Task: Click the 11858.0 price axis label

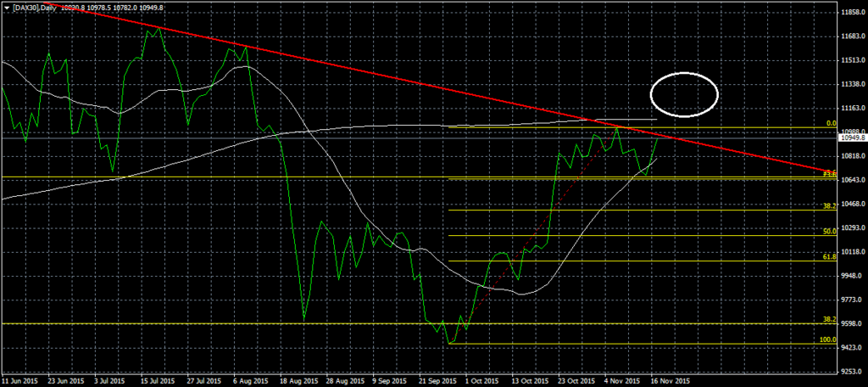Action: pos(851,12)
